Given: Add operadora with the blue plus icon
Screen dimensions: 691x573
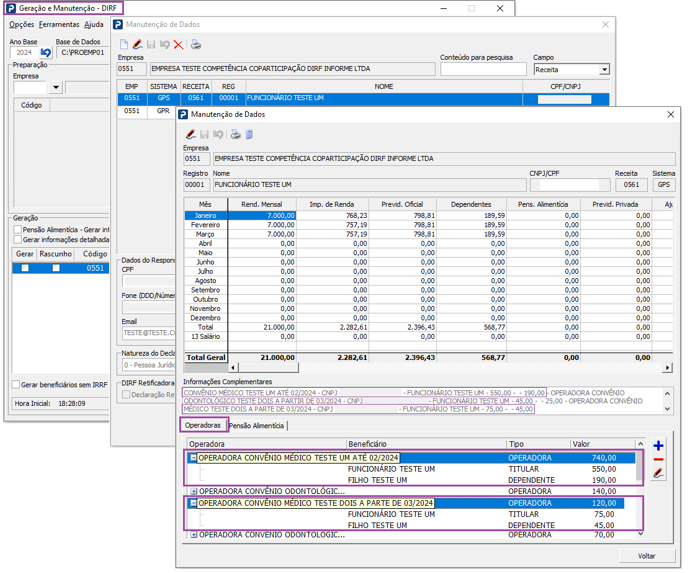Looking at the screenshot, I should [x=658, y=446].
